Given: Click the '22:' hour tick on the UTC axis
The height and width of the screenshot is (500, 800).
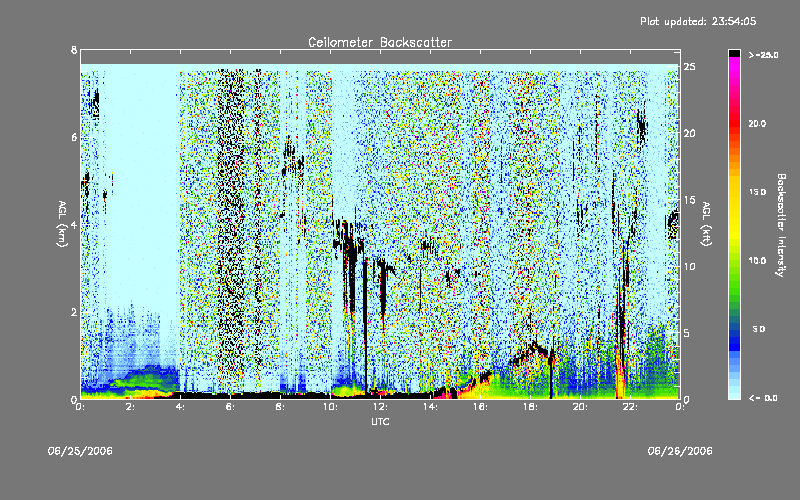Looking at the screenshot, I should 630,407.
